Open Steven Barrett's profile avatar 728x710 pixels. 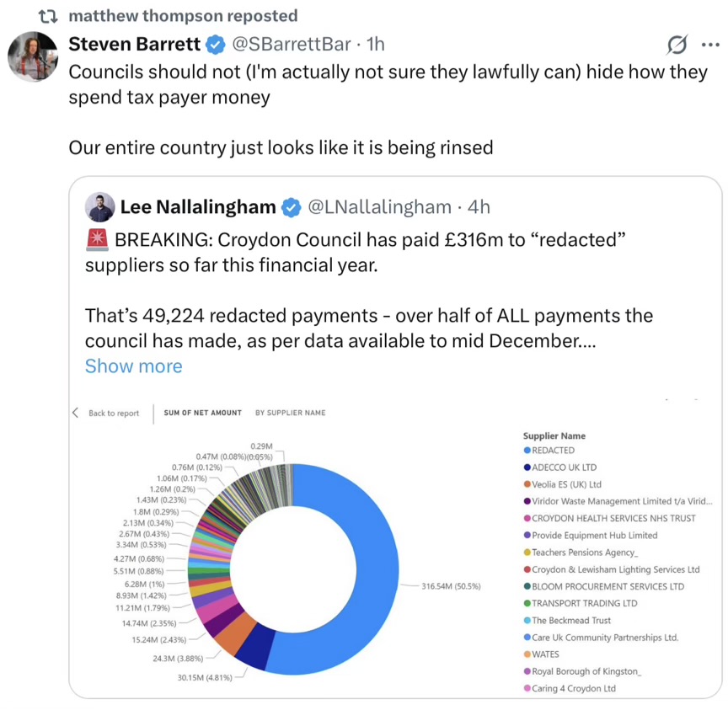32,56
